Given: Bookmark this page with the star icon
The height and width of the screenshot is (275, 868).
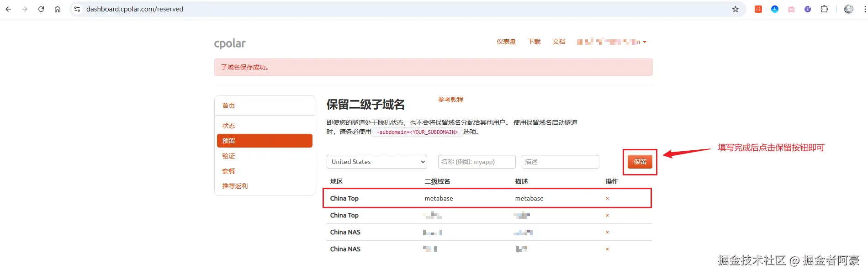Looking at the screenshot, I should click(x=736, y=9).
